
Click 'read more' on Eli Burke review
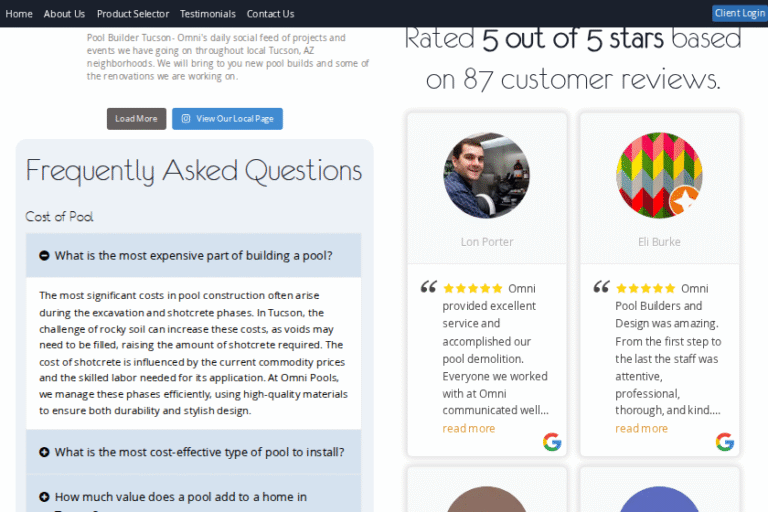pyautogui.click(x=642, y=428)
